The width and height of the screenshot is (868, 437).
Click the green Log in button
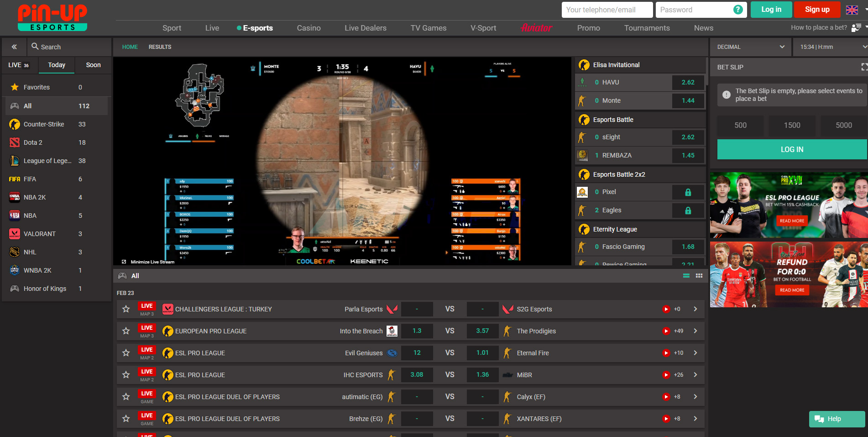771,10
